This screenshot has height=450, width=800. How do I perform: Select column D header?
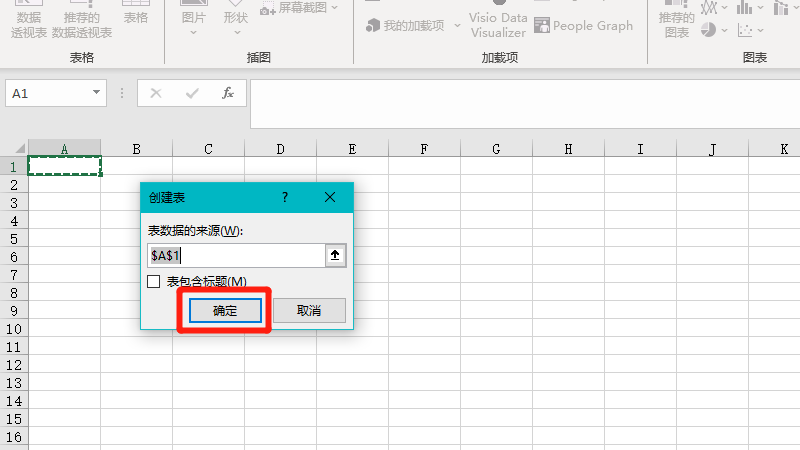(x=280, y=149)
